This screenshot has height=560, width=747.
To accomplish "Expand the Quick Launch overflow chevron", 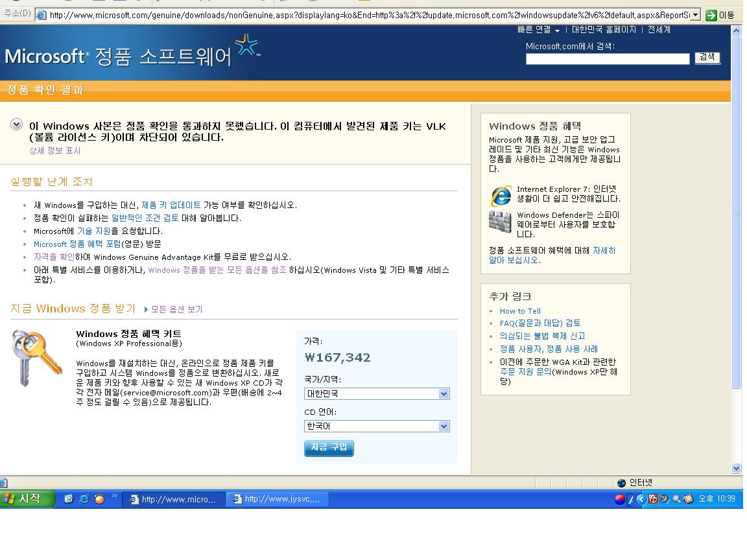I will (x=114, y=496).
